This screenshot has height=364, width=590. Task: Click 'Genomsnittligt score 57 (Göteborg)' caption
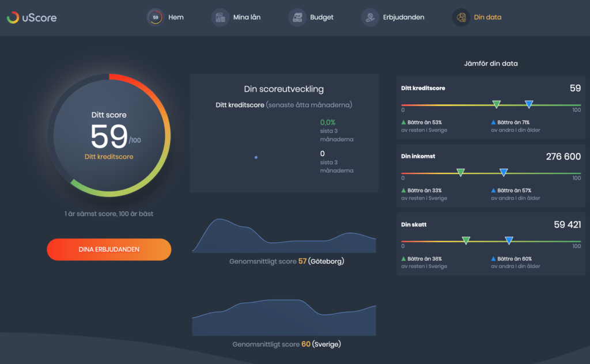coord(287,261)
